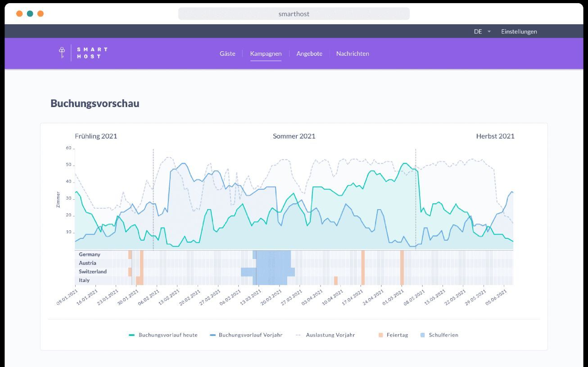The height and width of the screenshot is (367, 588).
Task: Click the green macOS window button
Action: pyautogui.click(x=30, y=13)
